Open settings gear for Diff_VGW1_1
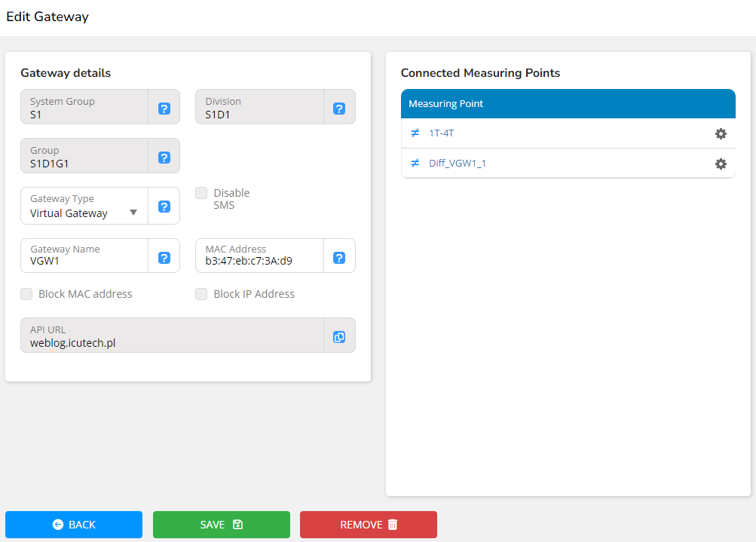The width and height of the screenshot is (756, 542). click(x=721, y=164)
